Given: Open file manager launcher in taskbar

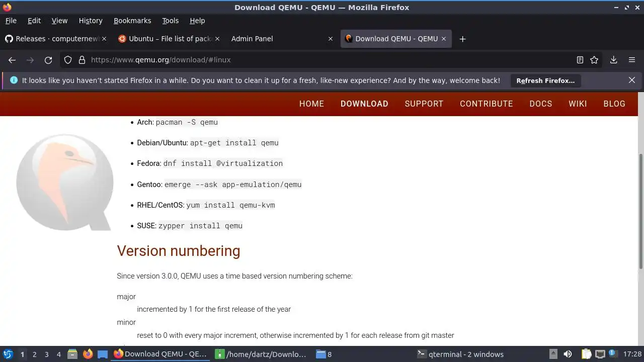Looking at the screenshot, I should 72,354.
